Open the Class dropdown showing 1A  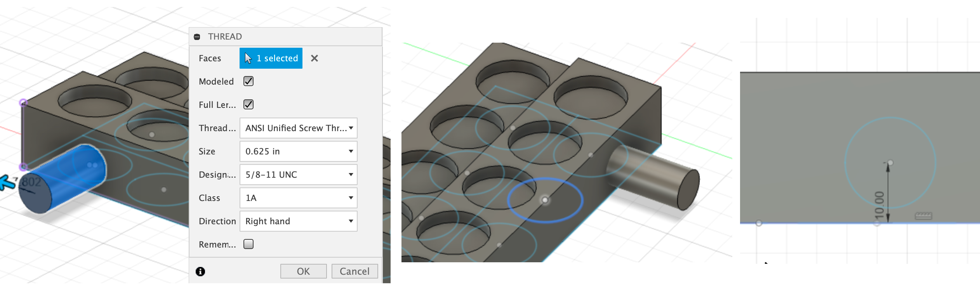298,198
